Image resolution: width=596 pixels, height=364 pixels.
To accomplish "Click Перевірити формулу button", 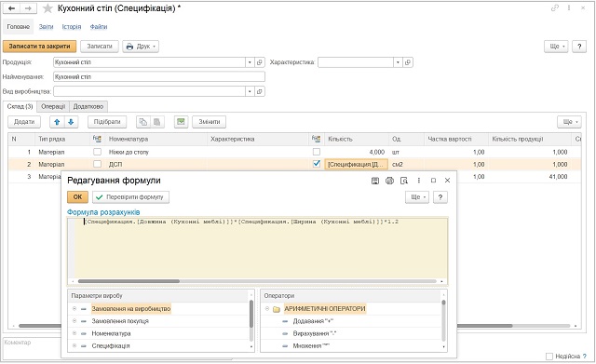I will pos(130,197).
